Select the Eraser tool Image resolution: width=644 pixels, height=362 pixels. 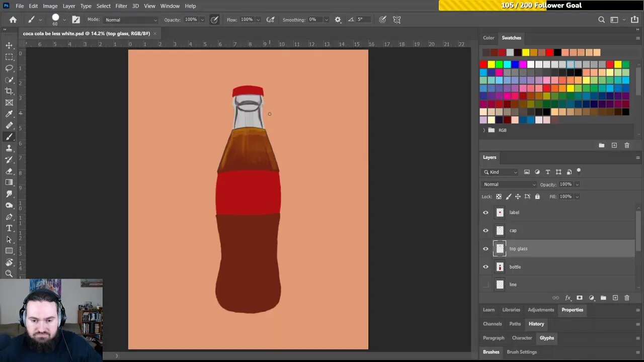tap(9, 171)
